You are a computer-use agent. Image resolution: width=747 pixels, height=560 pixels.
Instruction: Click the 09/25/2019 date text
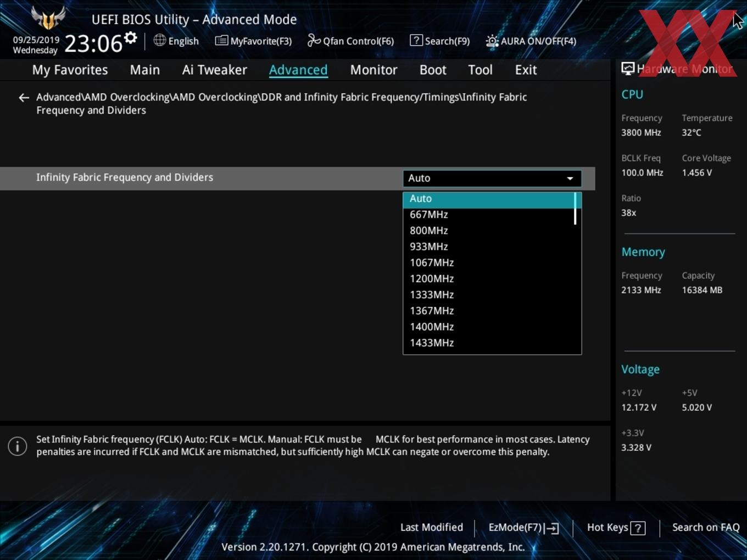tap(36, 40)
